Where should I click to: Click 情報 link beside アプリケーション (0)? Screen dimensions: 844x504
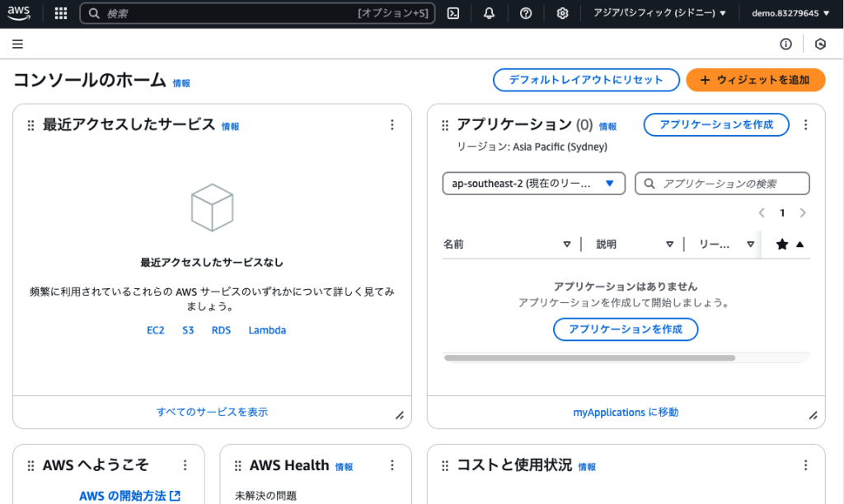coord(607,127)
